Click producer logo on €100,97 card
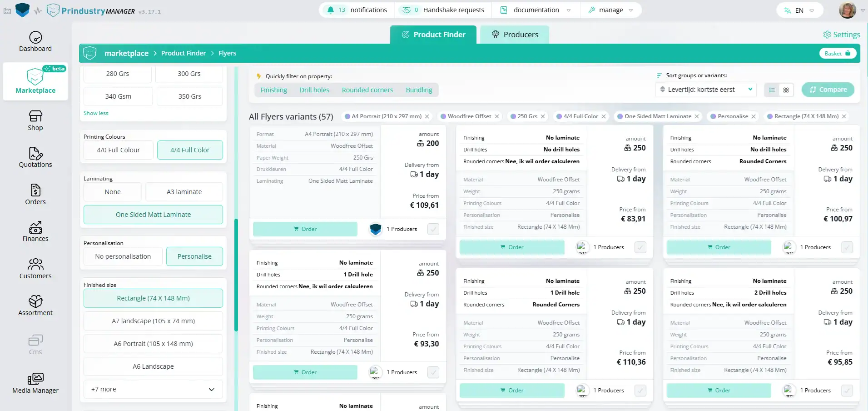Viewport: 868px width, 411px height. point(789,247)
